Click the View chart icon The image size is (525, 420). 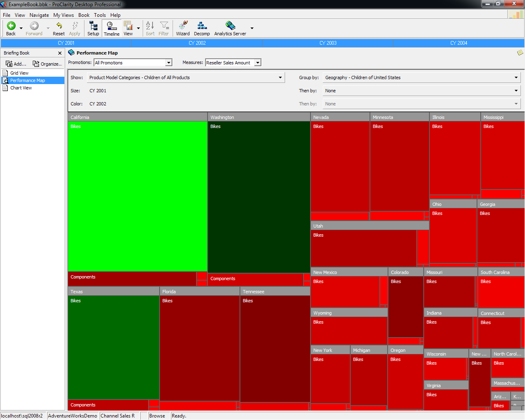tap(128, 26)
